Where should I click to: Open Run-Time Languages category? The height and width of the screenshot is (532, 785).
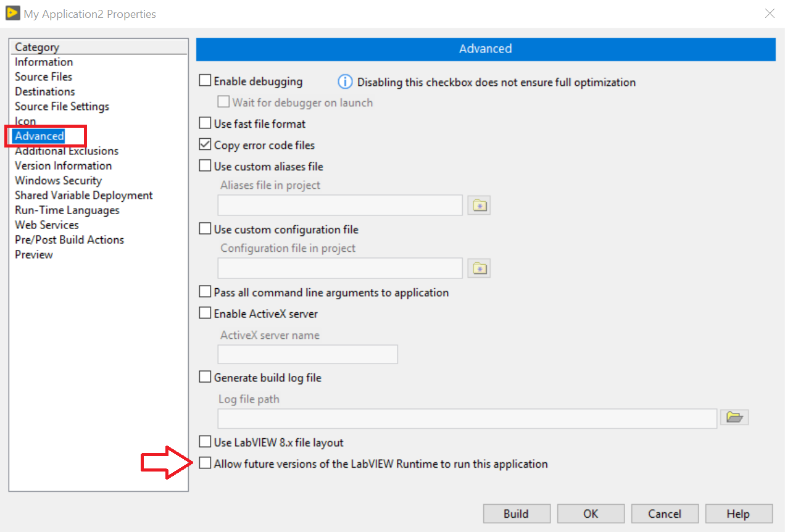click(67, 210)
